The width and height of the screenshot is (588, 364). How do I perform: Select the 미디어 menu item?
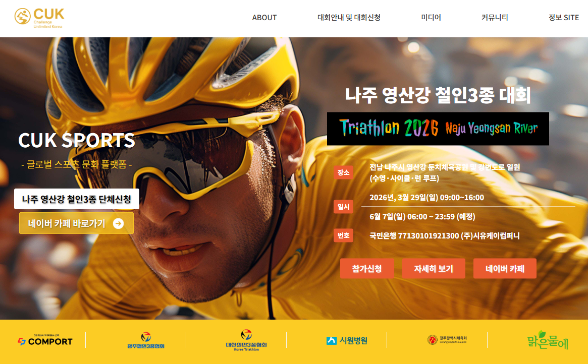coord(431,18)
